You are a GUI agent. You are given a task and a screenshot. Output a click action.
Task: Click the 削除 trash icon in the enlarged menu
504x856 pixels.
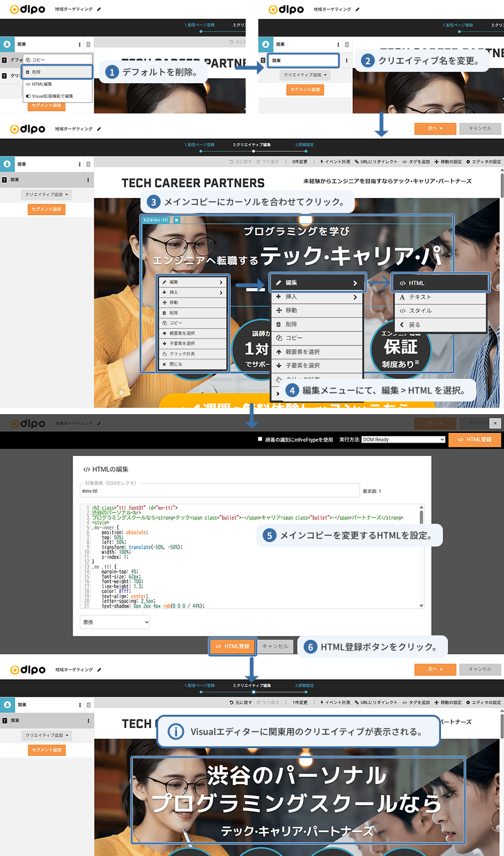(278, 324)
